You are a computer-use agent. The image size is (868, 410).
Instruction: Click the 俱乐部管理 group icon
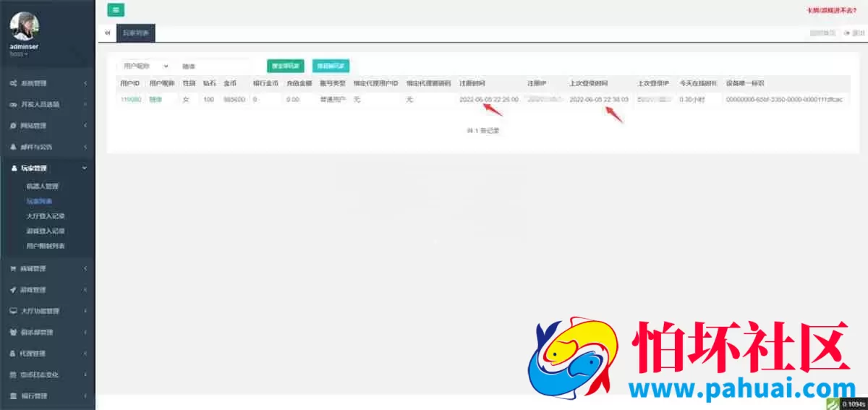(x=14, y=333)
